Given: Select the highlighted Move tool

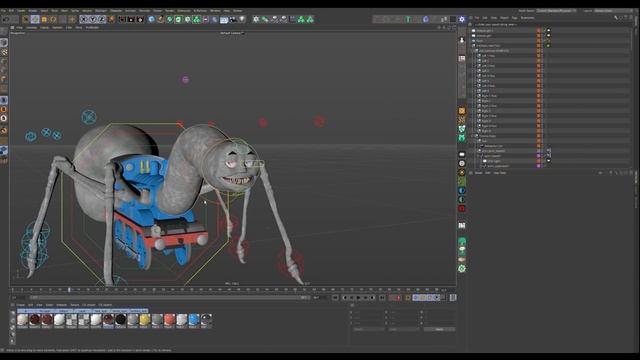Looking at the screenshot, I should (35, 19).
